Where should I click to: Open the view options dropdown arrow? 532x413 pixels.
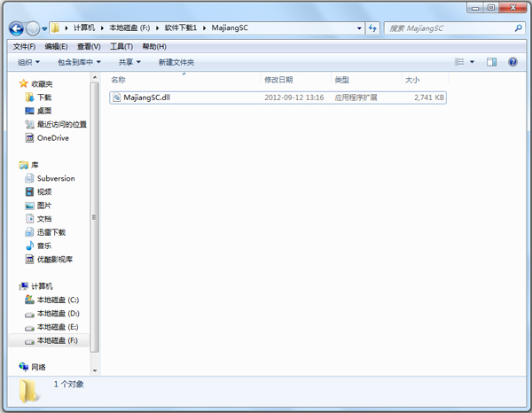coord(472,62)
